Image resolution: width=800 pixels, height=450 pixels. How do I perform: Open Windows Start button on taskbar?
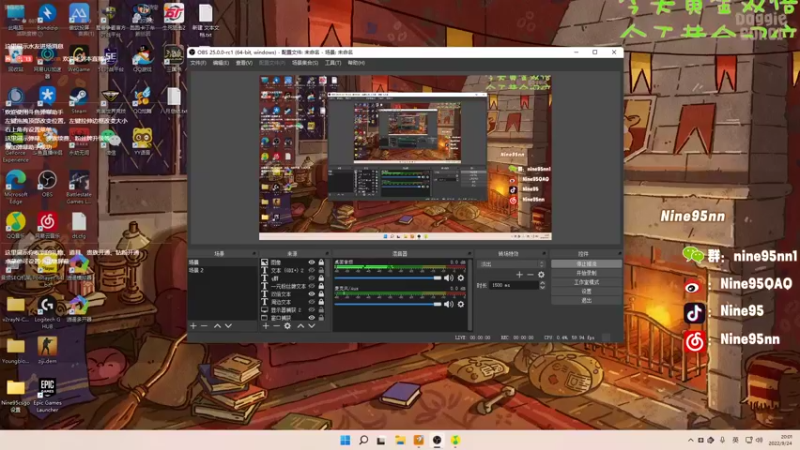coord(345,440)
